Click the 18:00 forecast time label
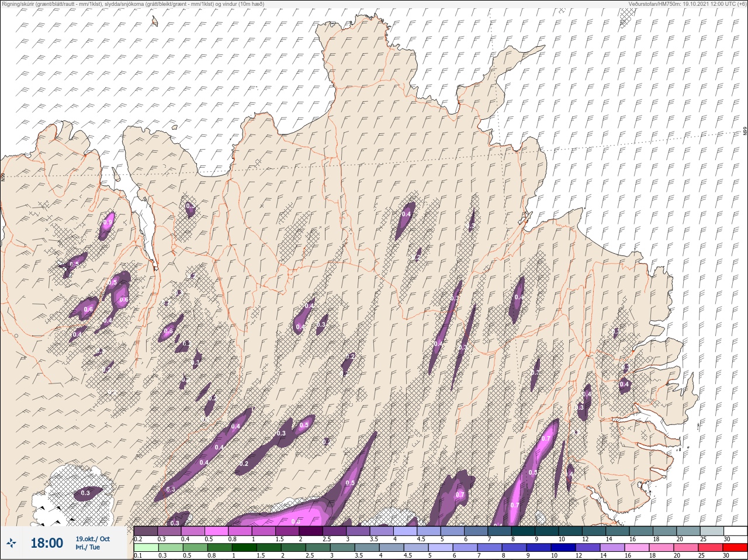748x560 pixels. pos(47,543)
